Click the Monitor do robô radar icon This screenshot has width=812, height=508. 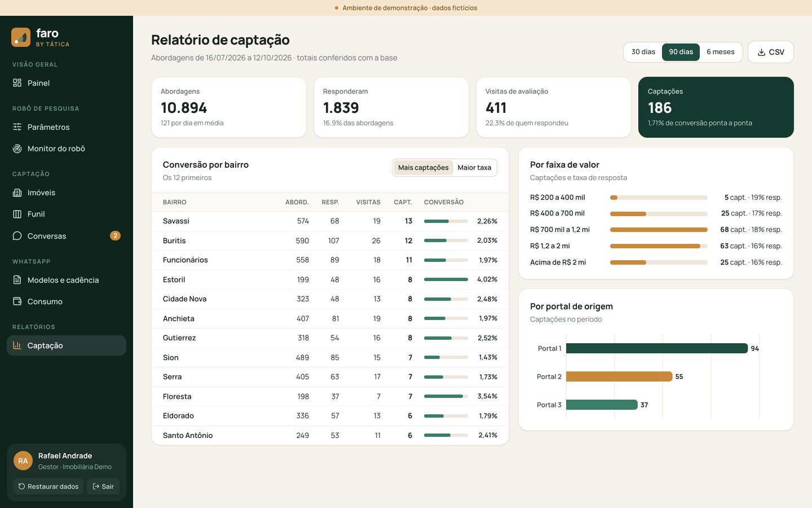17,148
